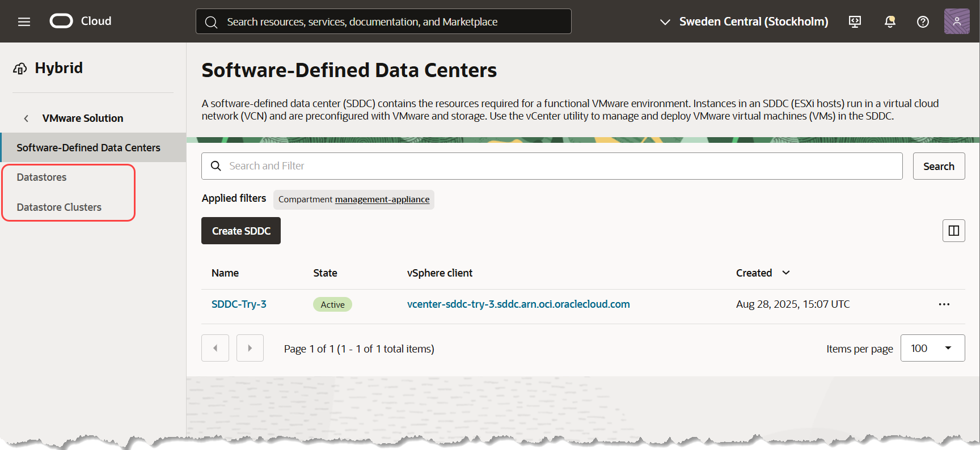The image size is (980, 450).
Task: Click the State column header
Action: (325, 273)
